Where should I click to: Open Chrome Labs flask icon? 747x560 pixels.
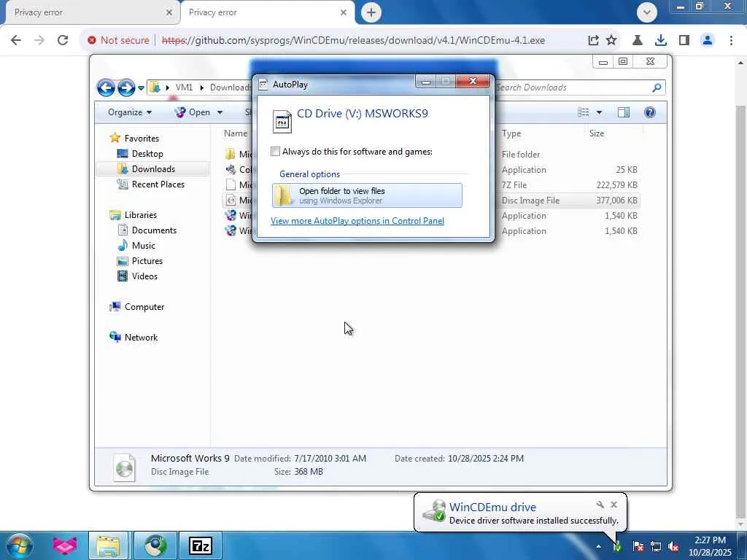coord(638,41)
